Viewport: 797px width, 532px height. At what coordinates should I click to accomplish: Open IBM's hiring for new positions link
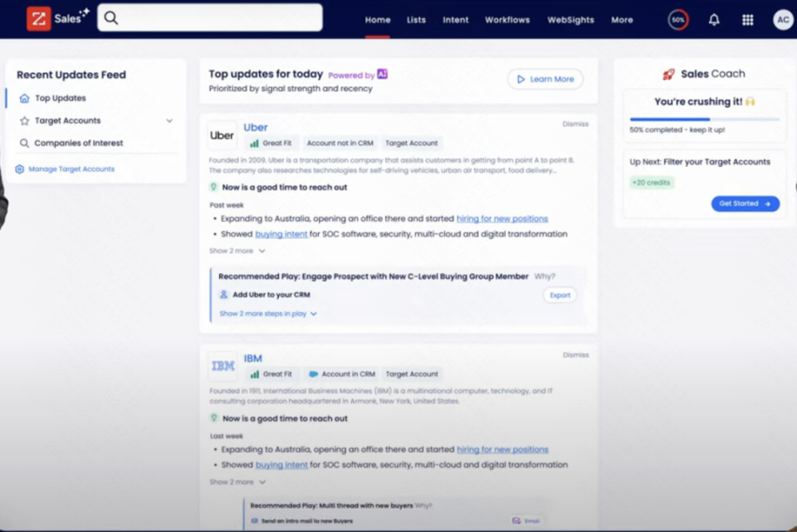click(x=503, y=450)
